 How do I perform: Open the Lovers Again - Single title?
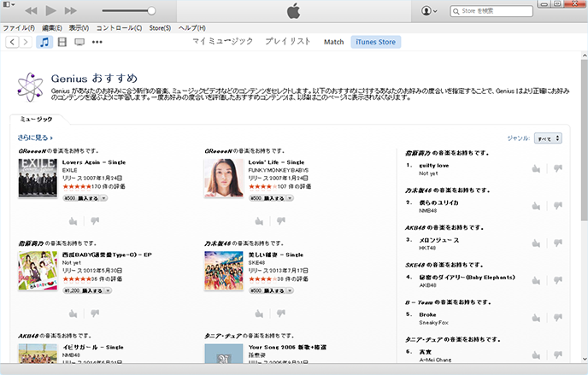pos(94,162)
